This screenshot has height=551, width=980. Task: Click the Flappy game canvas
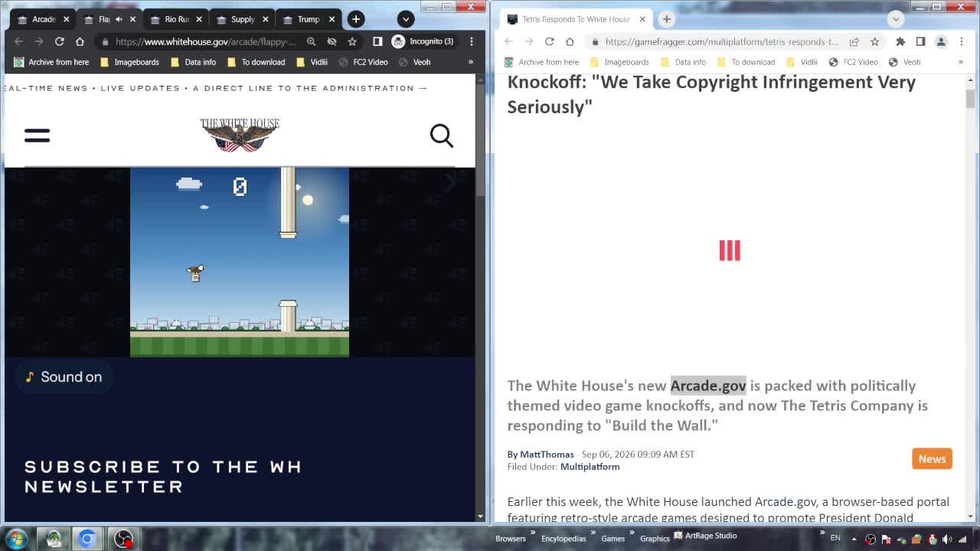point(240,262)
